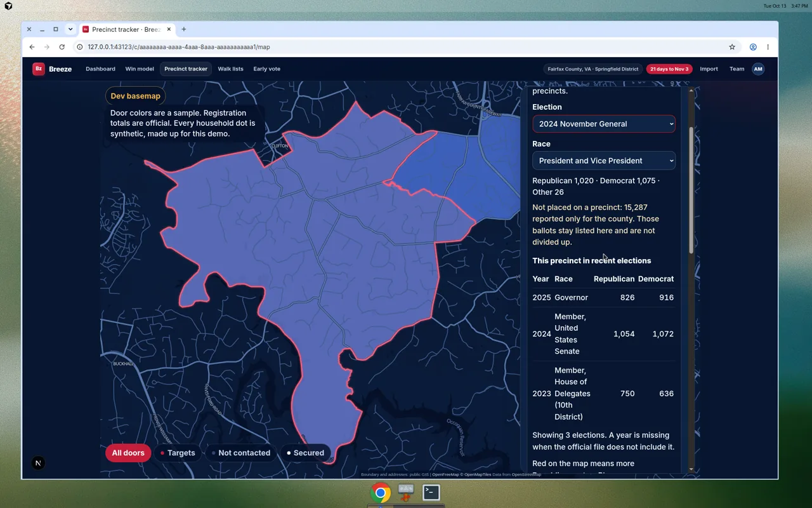Select the Precinct tracker nav tab
The image size is (812, 508).
click(x=186, y=69)
